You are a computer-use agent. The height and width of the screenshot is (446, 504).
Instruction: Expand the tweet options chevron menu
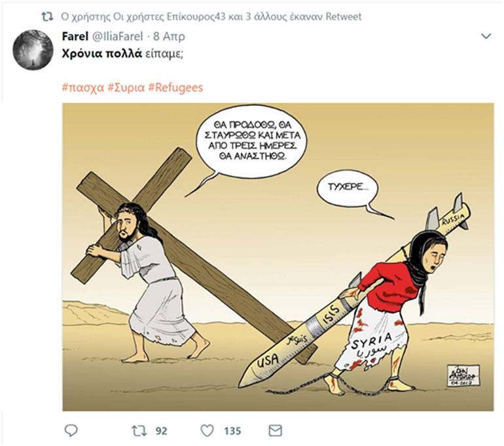tap(486, 36)
